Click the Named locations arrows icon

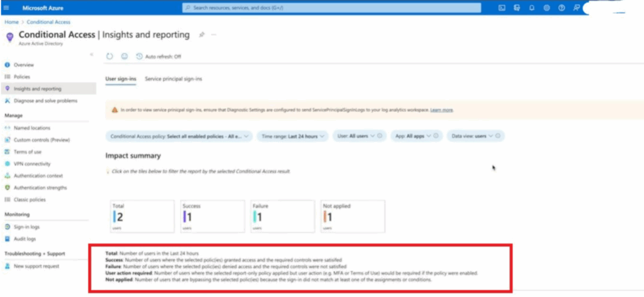(7, 128)
